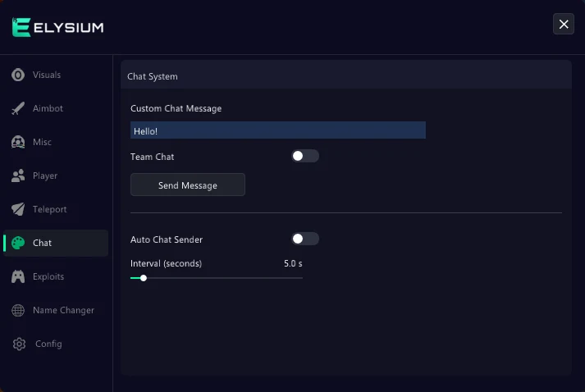
Task: Click the 5.0 s interval value
Action: (x=293, y=263)
